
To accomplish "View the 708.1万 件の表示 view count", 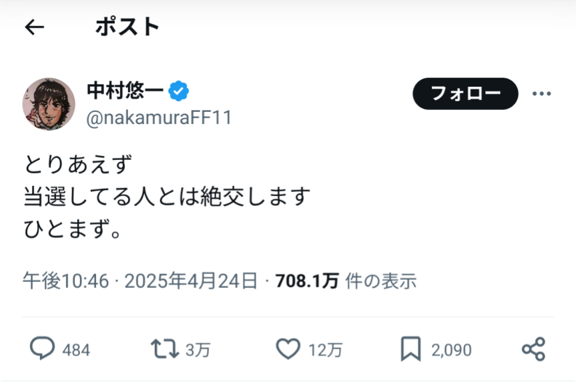I will pyautogui.click(x=345, y=281).
